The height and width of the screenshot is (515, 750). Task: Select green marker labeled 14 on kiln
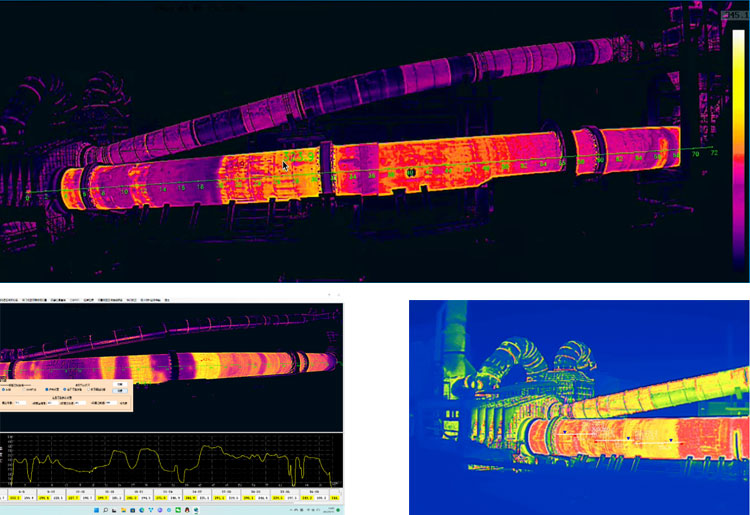click(163, 189)
